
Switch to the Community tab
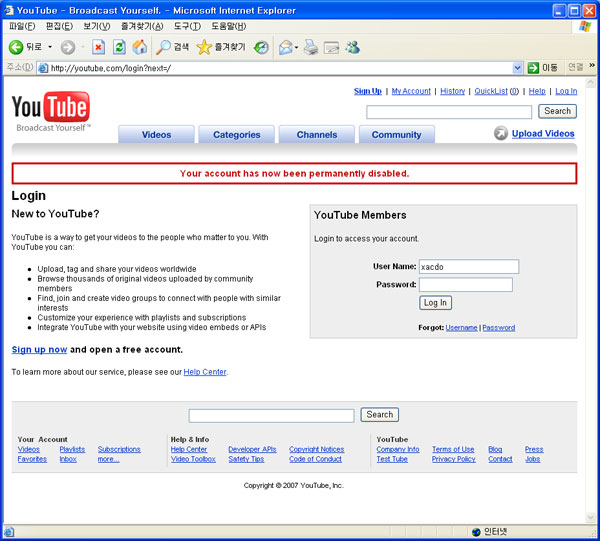(x=396, y=134)
